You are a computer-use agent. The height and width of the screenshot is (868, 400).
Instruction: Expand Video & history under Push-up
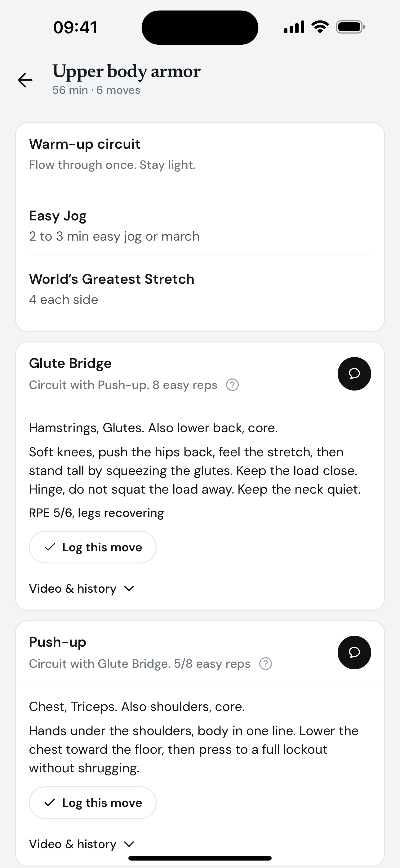[82, 844]
